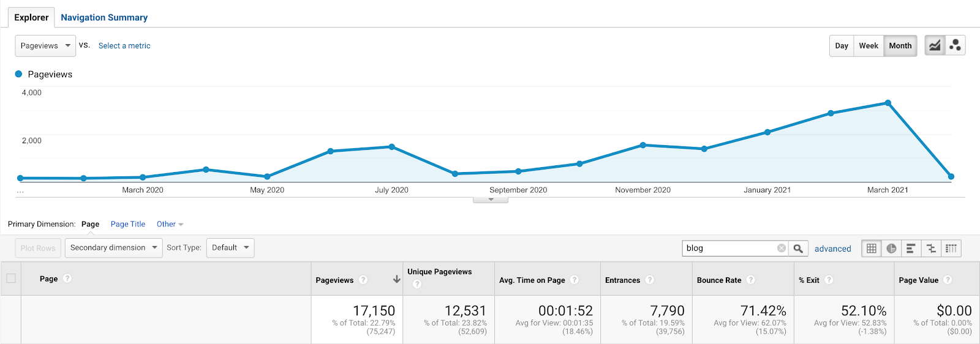The width and height of the screenshot is (980, 344).
Task: Open the Pageviews metric dropdown
Action: tap(45, 46)
